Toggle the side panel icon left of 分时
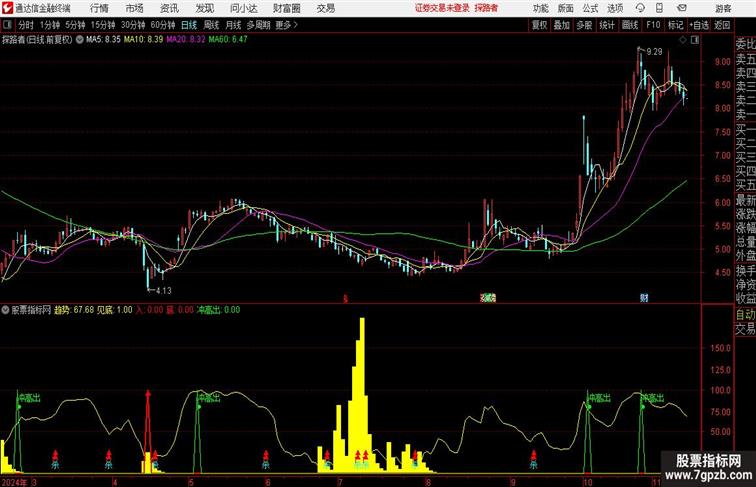 click(x=7, y=25)
